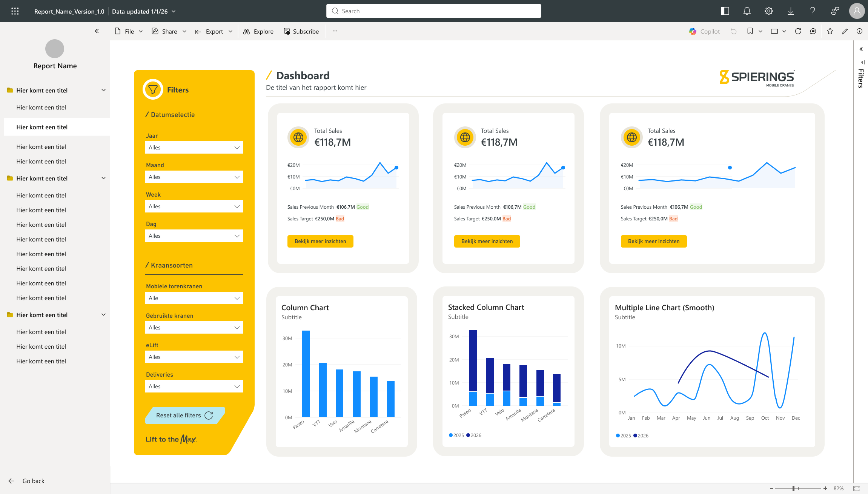Open the comments icon in the toolbar

tap(813, 31)
